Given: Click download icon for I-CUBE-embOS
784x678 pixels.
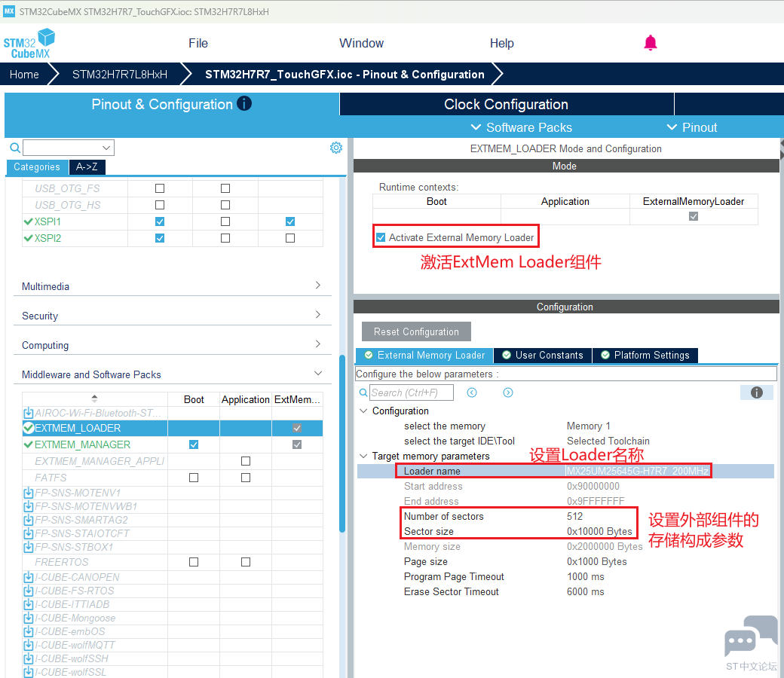Looking at the screenshot, I should click(29, 631).
